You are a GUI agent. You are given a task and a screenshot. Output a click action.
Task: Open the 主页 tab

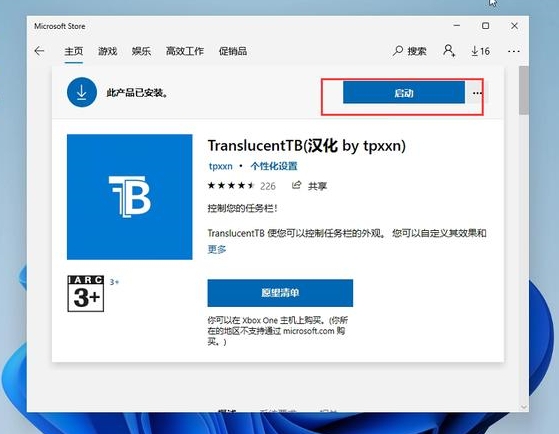73,51
